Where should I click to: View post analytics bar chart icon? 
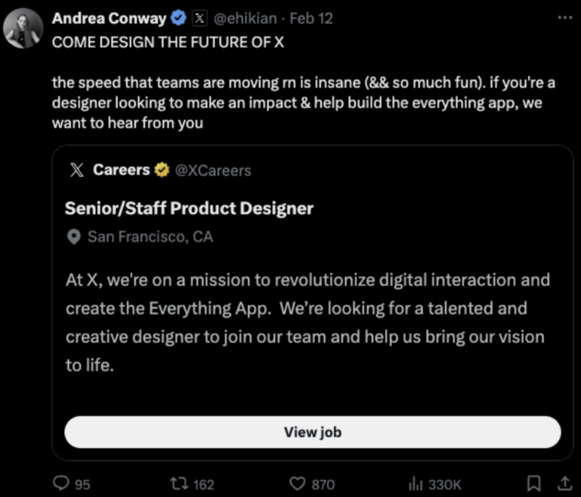click(x=415, y=484)
